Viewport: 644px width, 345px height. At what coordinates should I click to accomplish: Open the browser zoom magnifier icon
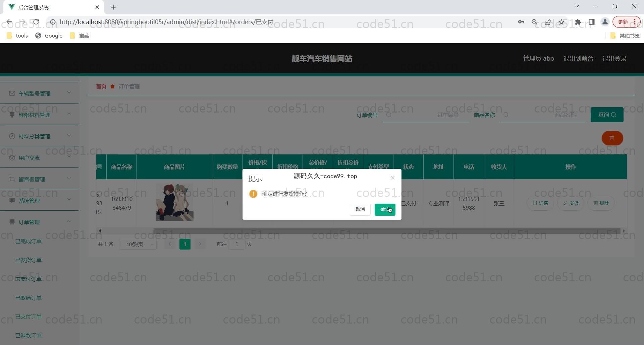[x=535, y=22]
